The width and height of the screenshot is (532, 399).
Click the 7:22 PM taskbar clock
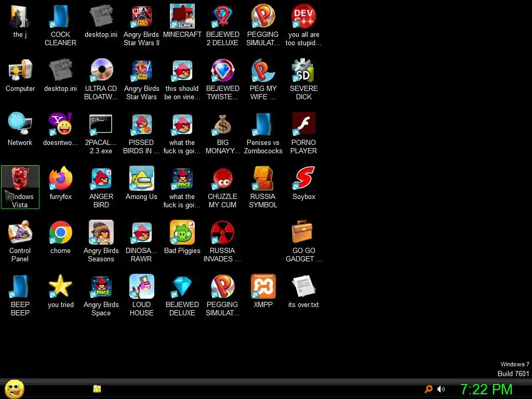486,389
